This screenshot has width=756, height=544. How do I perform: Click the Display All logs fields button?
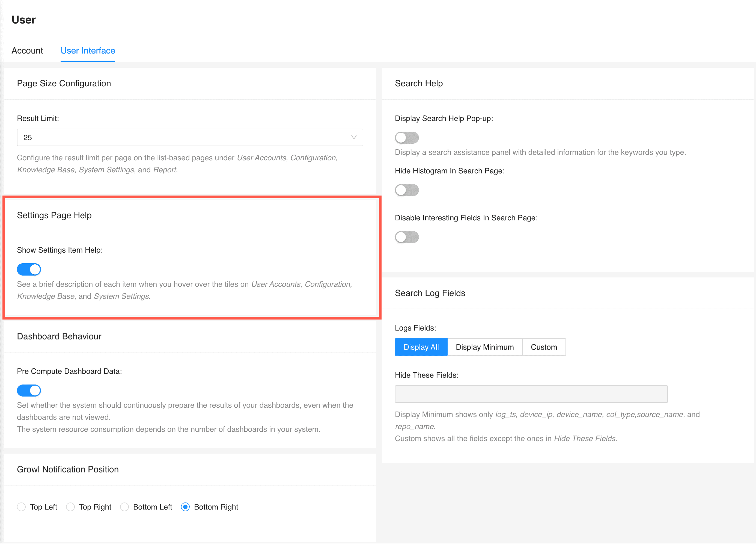pyautogui.click(x=421, y=347)
